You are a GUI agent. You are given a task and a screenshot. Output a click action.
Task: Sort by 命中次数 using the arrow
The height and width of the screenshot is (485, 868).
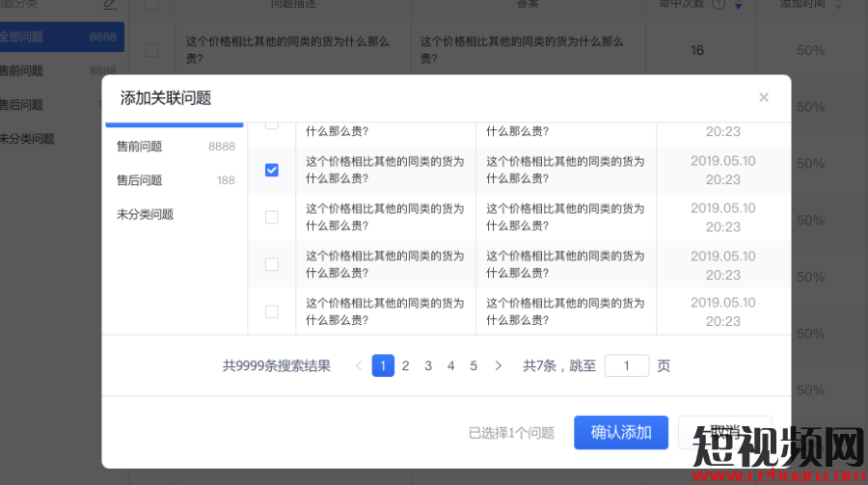point(739,6)
